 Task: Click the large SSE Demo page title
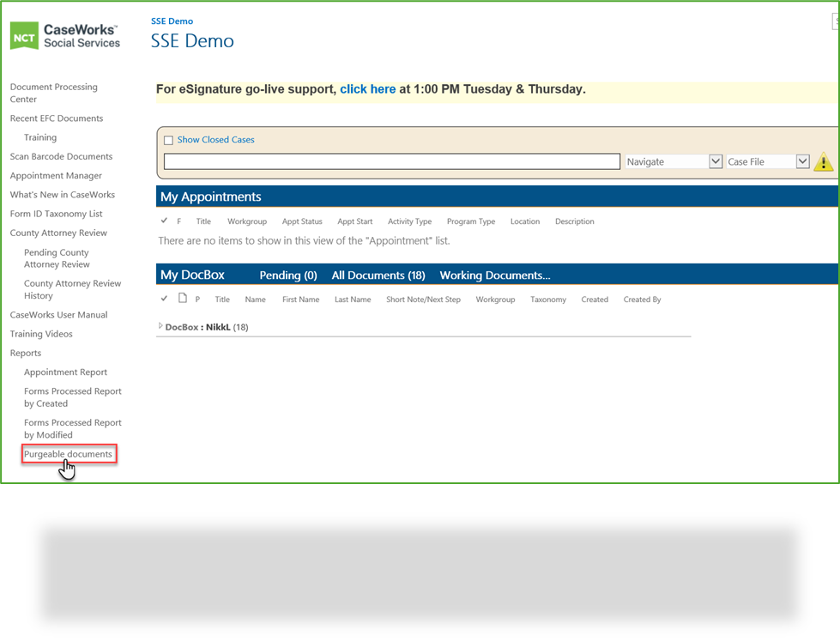pos(192,40)
